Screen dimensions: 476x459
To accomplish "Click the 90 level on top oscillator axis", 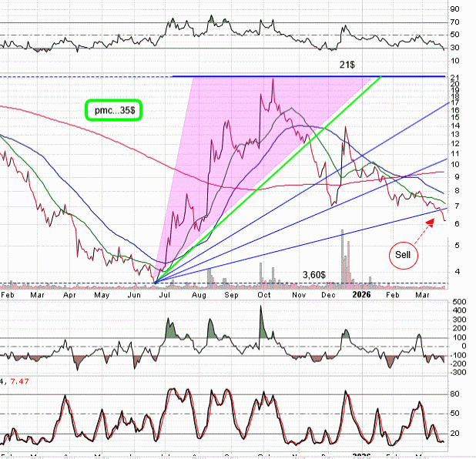I will (454, 10).
